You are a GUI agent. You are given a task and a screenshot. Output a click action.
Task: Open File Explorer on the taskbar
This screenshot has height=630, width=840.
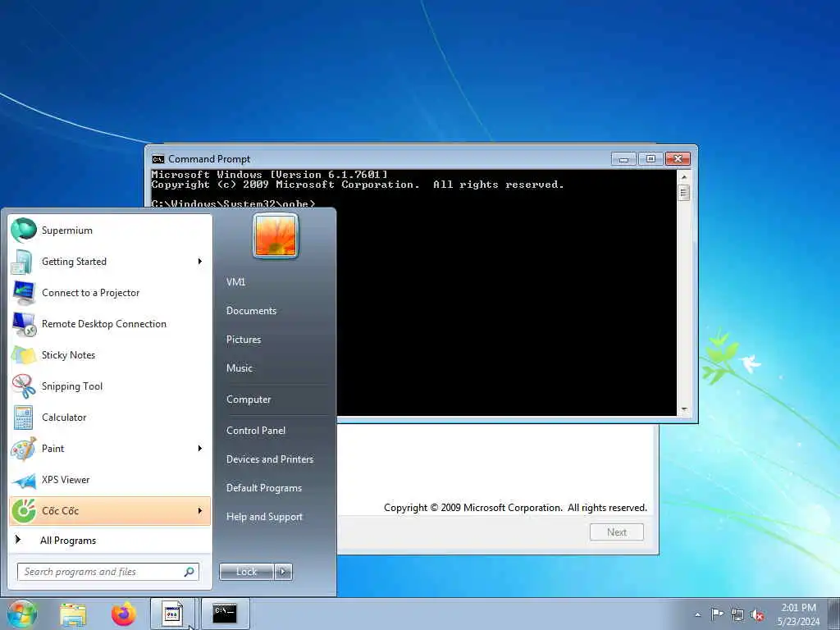click(73, 614)
